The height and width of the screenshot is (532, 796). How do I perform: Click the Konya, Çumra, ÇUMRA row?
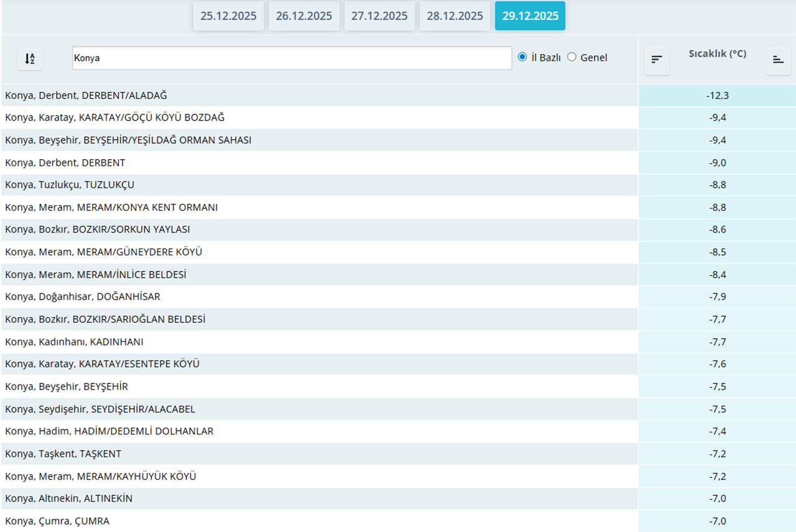click(57, 521)
